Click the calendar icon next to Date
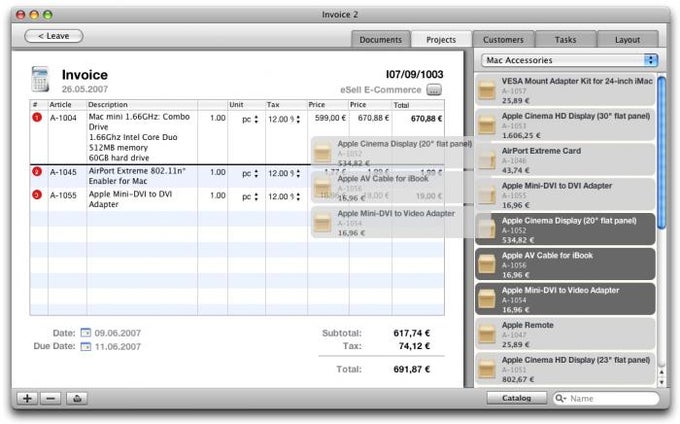Image resolution: width=680 pixels, height=424 pixels. pyautogui.click(x=86, y=333)
